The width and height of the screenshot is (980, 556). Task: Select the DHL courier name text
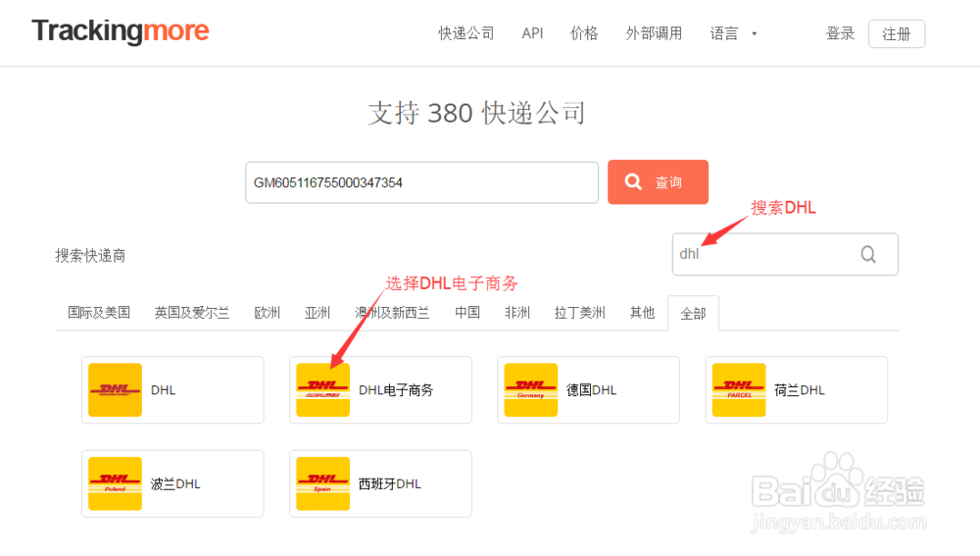(x=163, y=390)
